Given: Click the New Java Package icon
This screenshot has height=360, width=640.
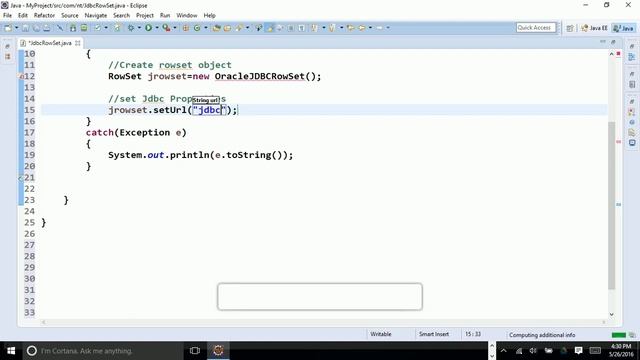Looking at the screenshot, I should click(x=186, y=28).
